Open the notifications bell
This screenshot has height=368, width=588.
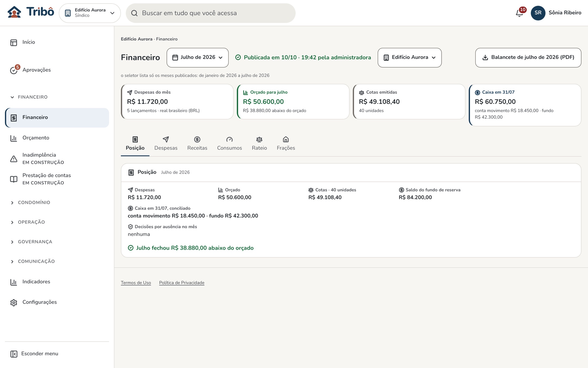coord(519,13)
